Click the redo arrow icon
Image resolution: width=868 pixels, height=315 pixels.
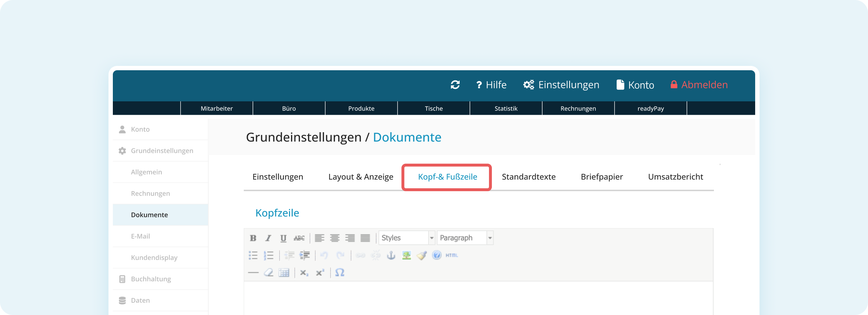tap(340, 255)
